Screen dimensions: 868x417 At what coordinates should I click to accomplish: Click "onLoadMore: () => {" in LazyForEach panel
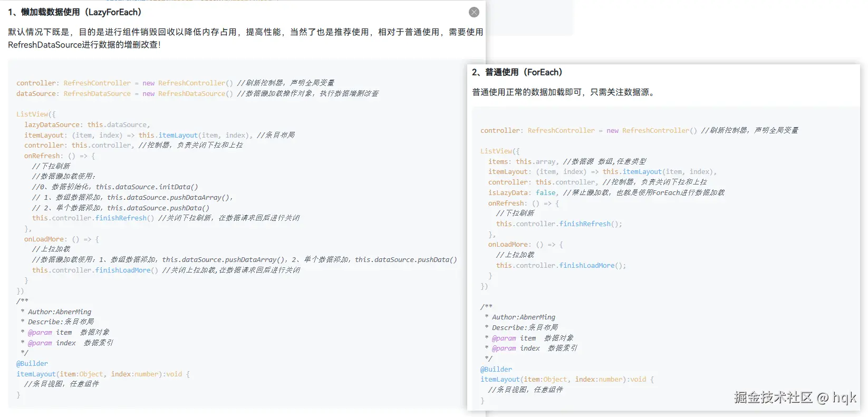click(62, 239)
